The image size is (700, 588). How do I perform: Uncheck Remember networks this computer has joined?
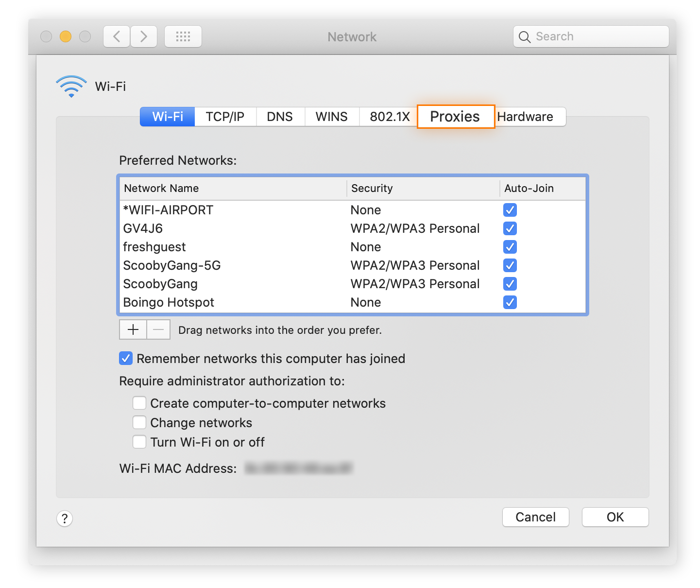[x=125, y=358]
